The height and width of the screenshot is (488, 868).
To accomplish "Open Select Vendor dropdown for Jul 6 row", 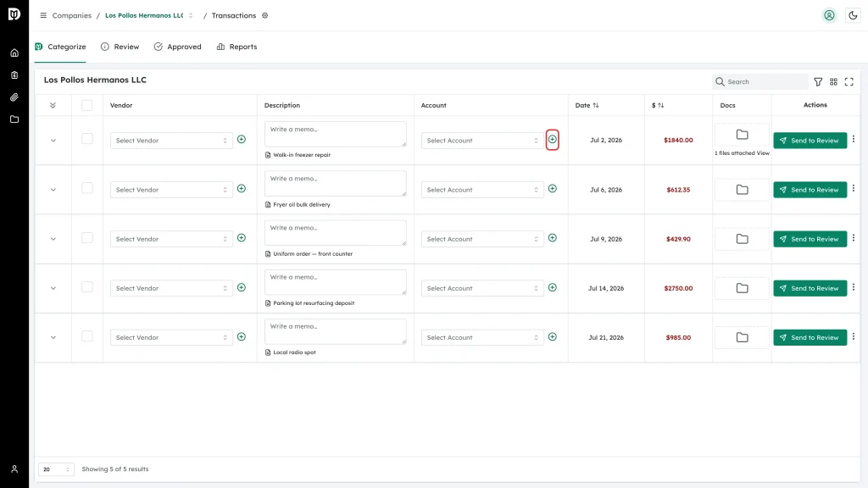I will pyautogui.click(x=171, y=190).
